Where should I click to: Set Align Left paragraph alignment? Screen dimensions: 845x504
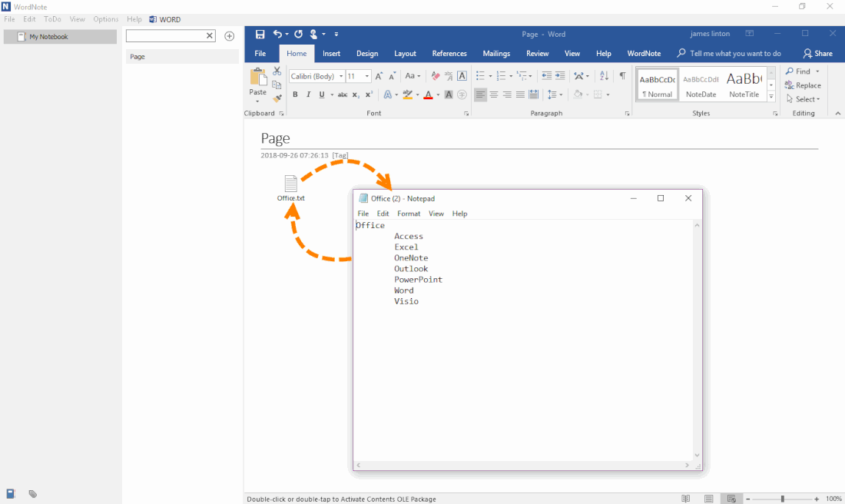[x=480, y=94]
